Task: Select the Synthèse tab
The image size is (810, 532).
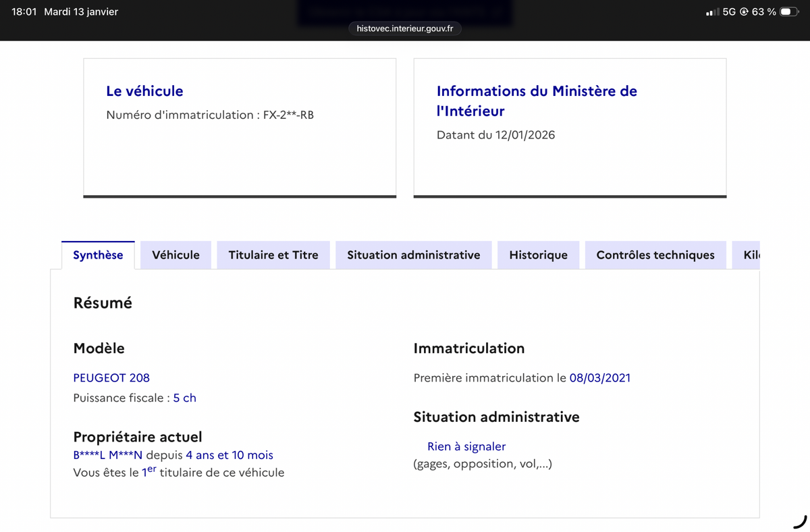Action: click(98, 255)
